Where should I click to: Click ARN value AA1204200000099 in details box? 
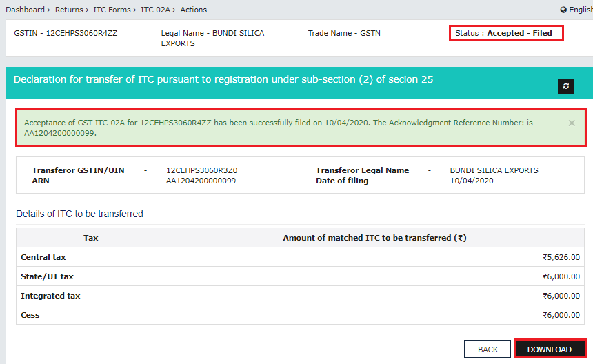click(x=201, y=181)
